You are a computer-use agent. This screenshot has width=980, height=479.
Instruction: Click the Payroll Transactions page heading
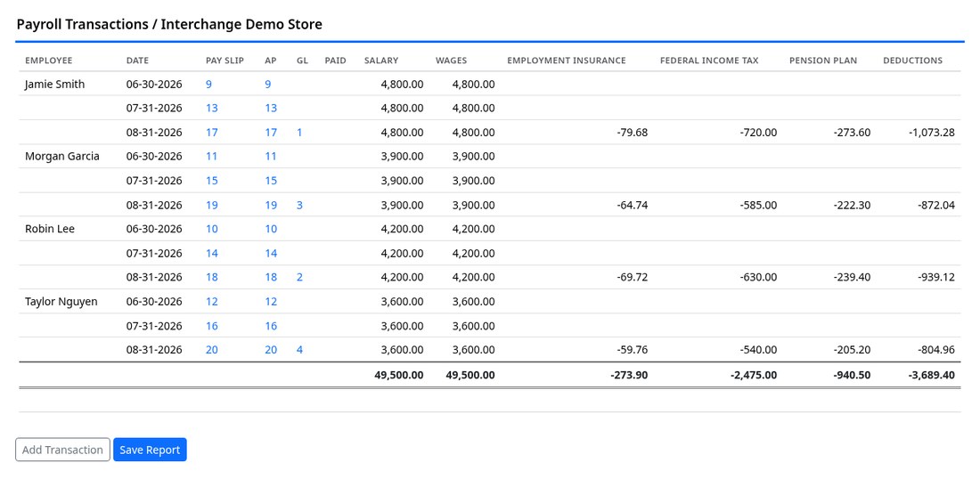coord(169,24)
